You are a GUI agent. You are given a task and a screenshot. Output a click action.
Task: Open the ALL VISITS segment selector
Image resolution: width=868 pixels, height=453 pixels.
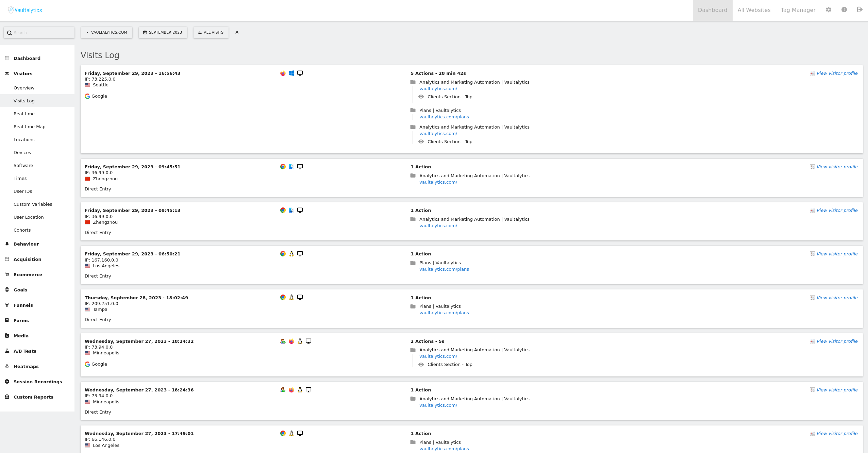tap(211, 32)
